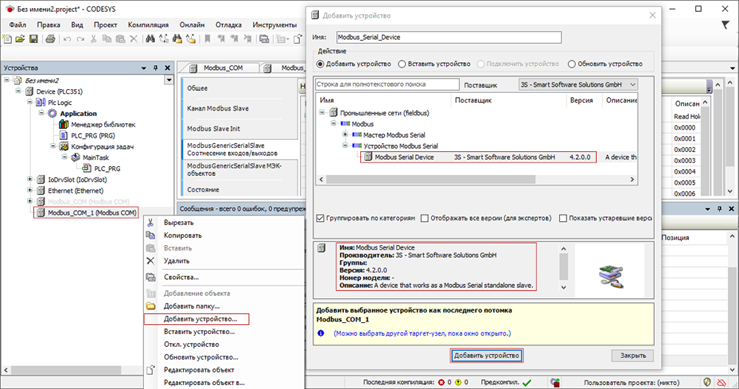Click the Cut scissors toolbar icon
Image resolution: width=739 pixels, height=389 pixels.
click(93, 39)
